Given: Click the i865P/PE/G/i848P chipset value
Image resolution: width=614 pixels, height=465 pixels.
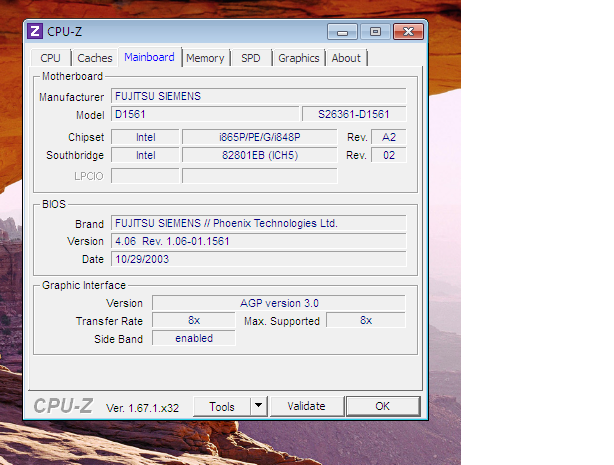Looking at the screenshot, I should click(x=260, y=137).
